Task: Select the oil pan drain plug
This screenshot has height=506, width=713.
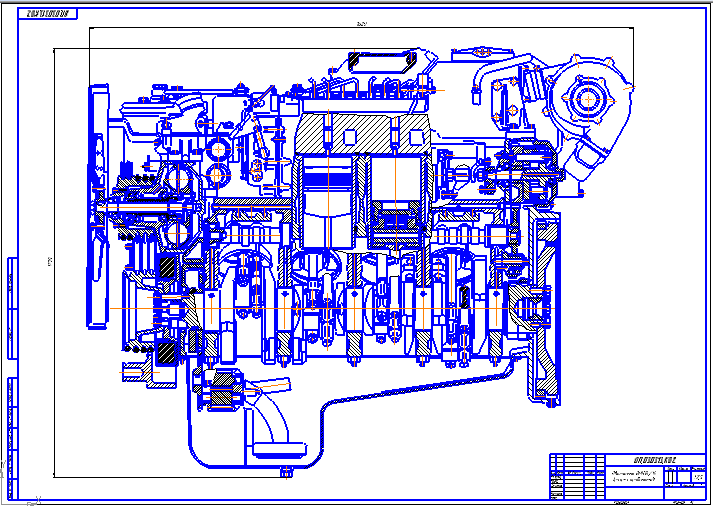Action: [286, 471]
